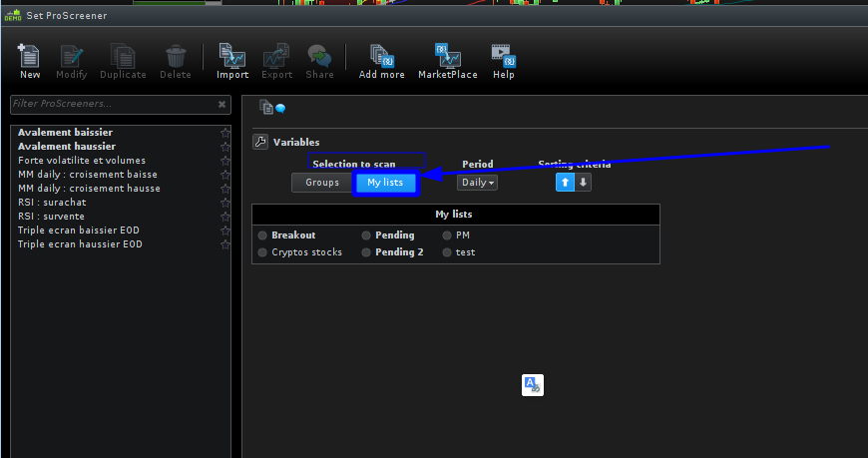Select the Pending list radio button

[366, 235]
